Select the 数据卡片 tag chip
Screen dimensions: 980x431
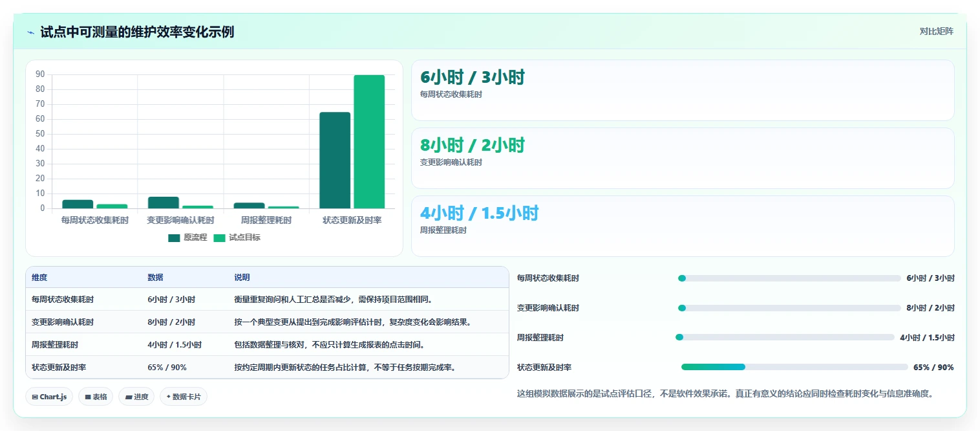tap(184, 397)
